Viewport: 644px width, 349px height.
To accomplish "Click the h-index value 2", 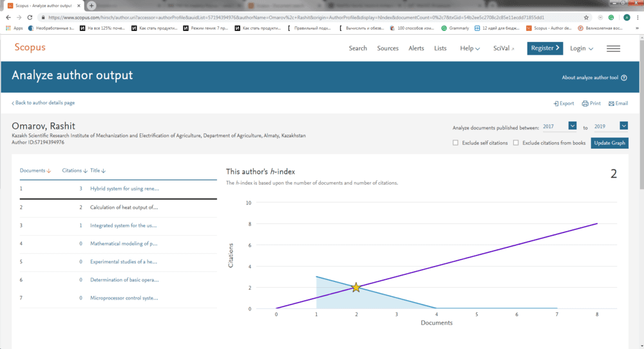I will click(614, 174).
